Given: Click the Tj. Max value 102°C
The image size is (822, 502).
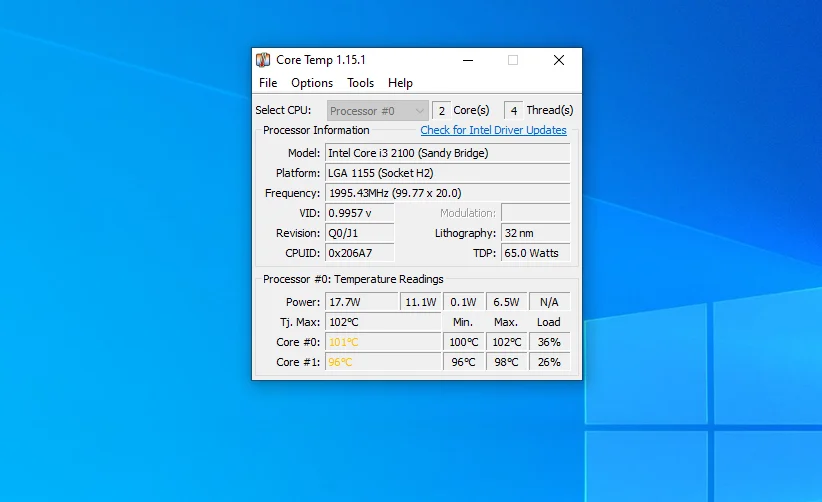Looking at the screenshot, I should [x=383, y=322].
